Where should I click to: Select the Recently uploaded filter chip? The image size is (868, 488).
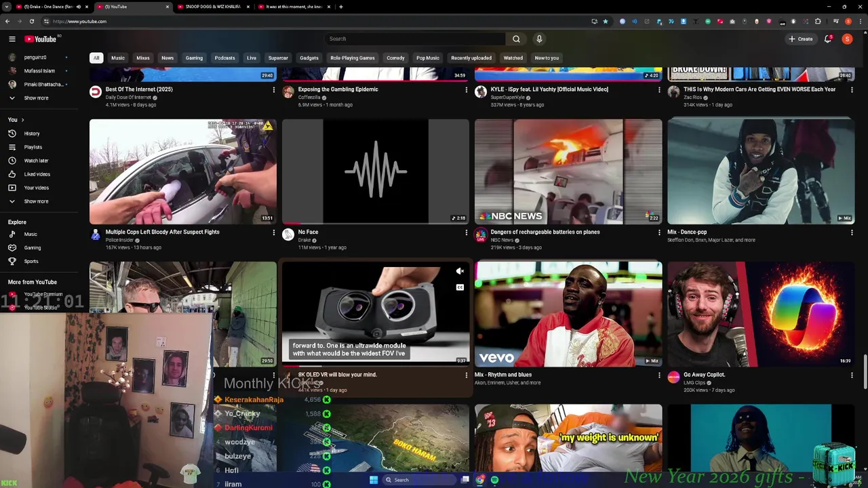[x=471, y=58]
